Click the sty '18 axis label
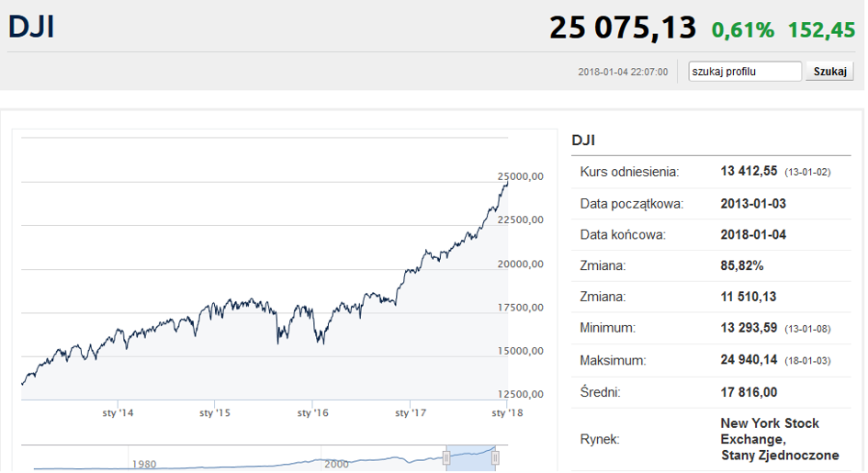The height and width of the screenshot is (473, 868). pos(507,412)
